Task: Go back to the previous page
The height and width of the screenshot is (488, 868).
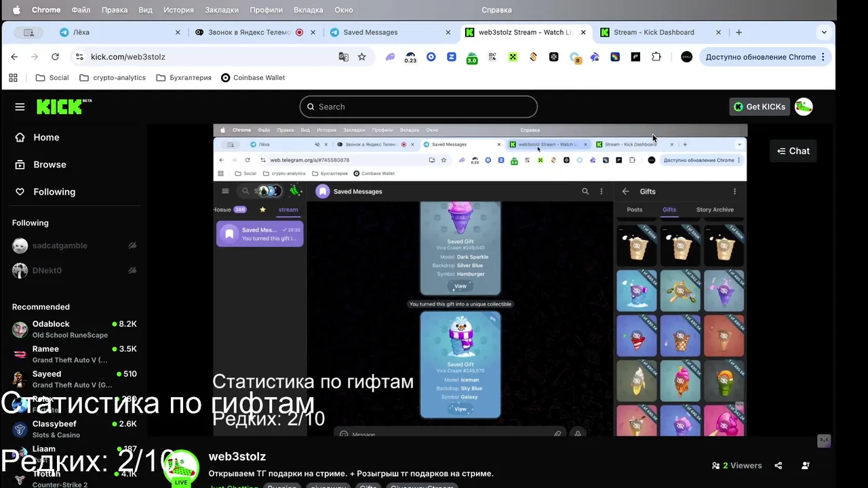Action: coord(14,57)
